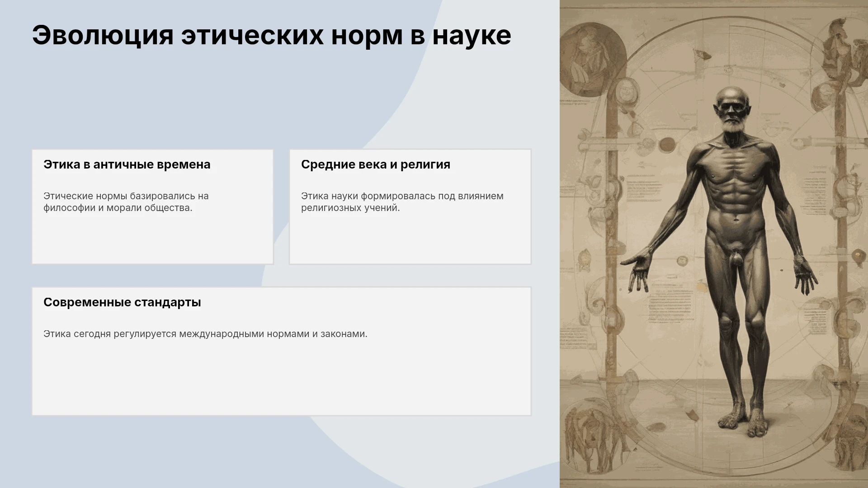Viewport: 868px width, 488px height.
Task: Select the text about философии и морали общества
Action: 126,202
